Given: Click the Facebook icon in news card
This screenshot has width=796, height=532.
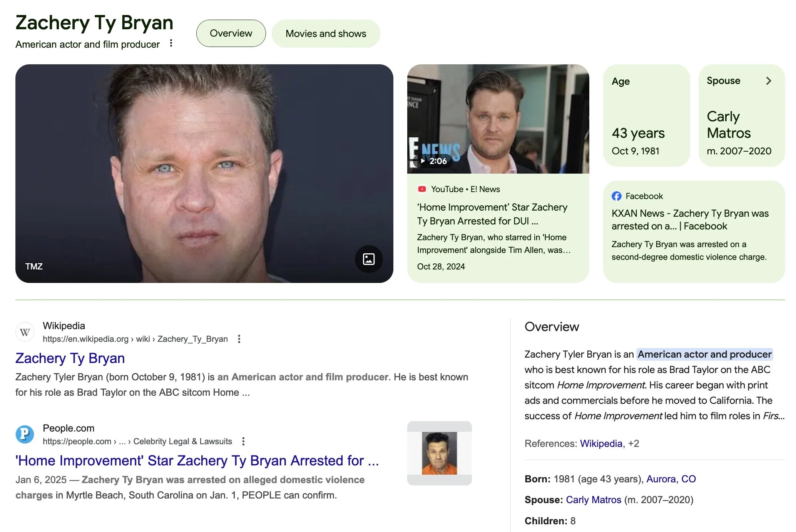Looking at the screenshot, I should point(616,196).
